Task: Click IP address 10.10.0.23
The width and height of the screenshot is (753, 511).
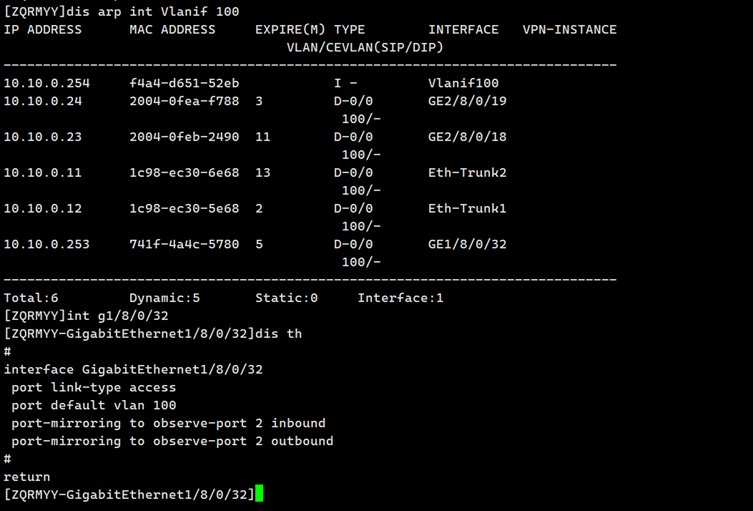Action: click(x=42, y=137)
